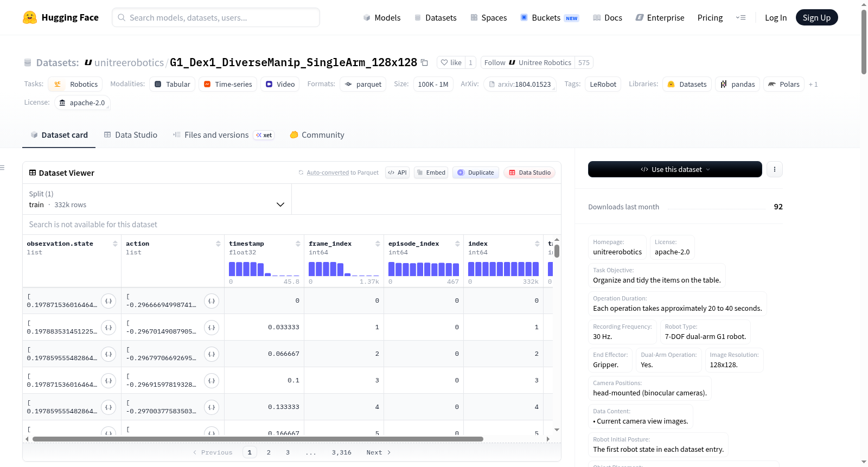Click the Video modality tag
Image resolution: width=868 pixels, height=467 pixels.
(280, 84)
